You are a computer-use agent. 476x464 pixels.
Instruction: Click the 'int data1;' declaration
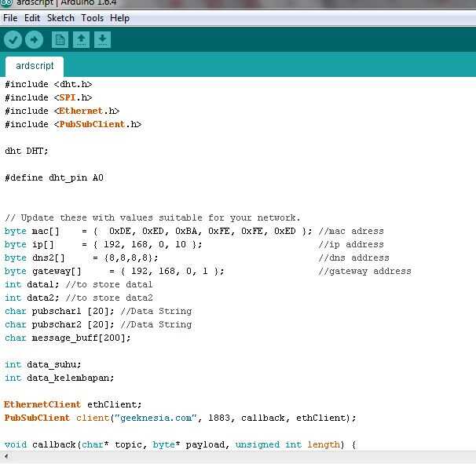click(x=32, y=285)
